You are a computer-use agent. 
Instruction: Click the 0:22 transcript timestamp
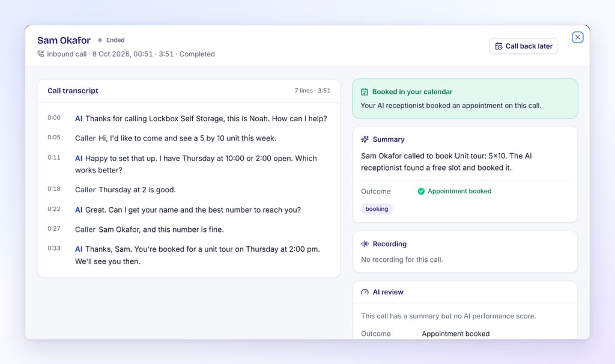click(54, 208)
